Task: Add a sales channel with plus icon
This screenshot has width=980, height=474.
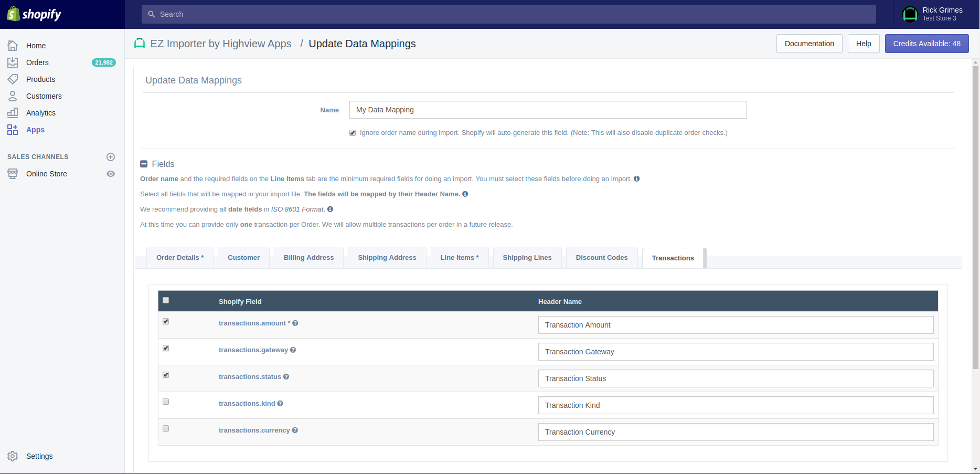Action: 111,157
